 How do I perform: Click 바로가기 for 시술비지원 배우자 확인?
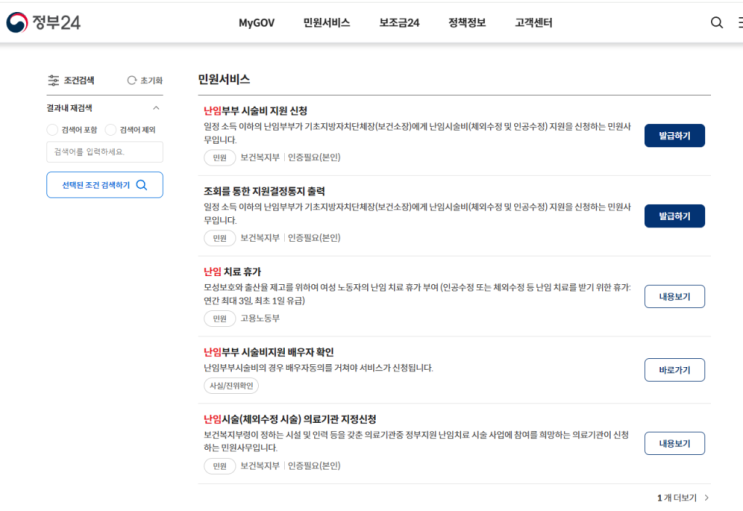click(x=674, y=370)
